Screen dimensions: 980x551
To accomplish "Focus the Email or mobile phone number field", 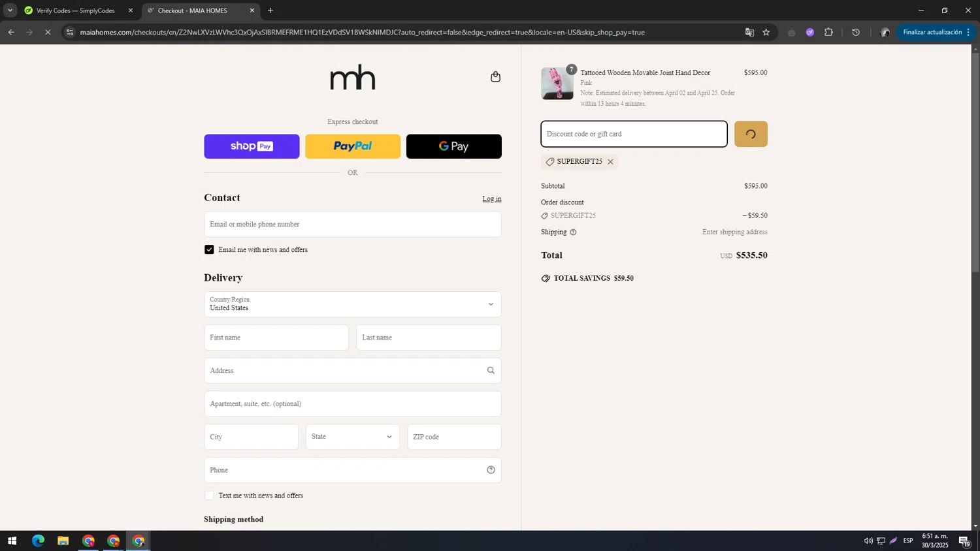I will coord(353,225).
